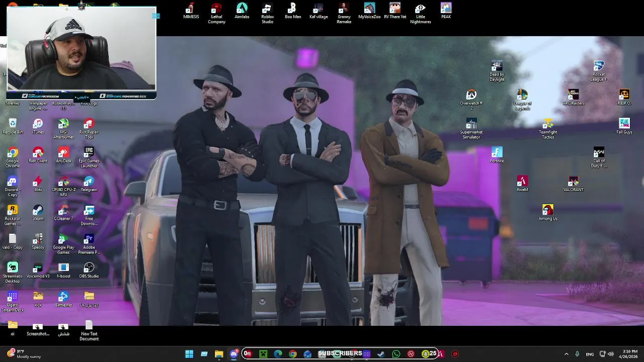The height and width of the screenshot is (362, 644).
Task: Launch Steam desktop shortcut
Action: [38, 212]
